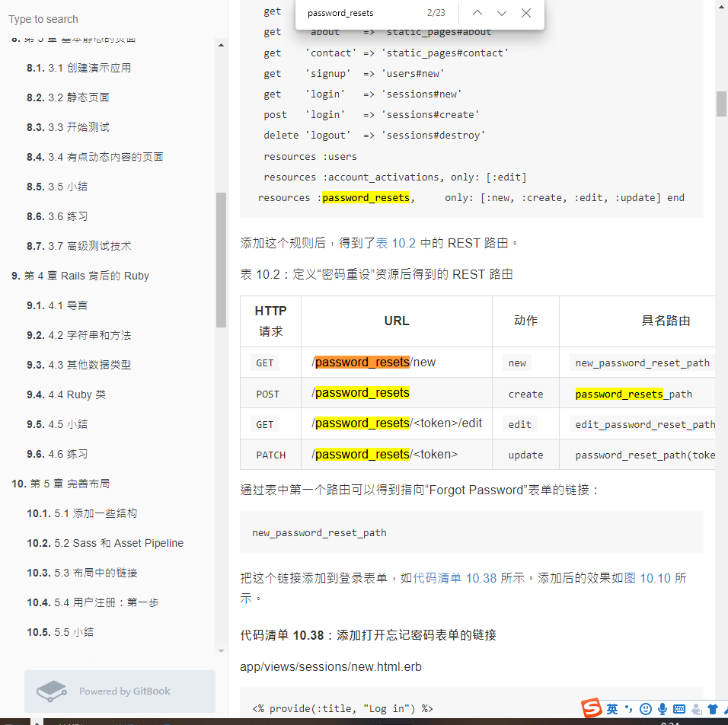This screenshot has width=728, height=725.
Task: Open section 10.3 5.3 布局中的链接
Action: [81, 573]
